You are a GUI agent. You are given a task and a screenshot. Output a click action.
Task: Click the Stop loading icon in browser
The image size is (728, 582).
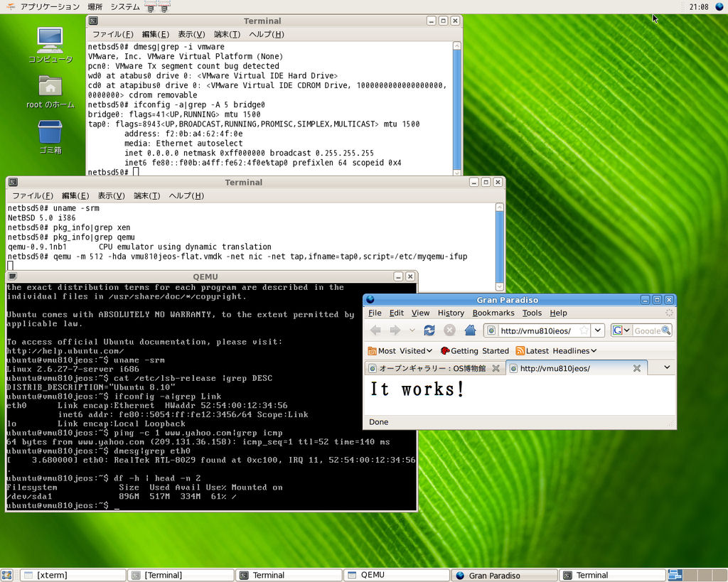449,330
